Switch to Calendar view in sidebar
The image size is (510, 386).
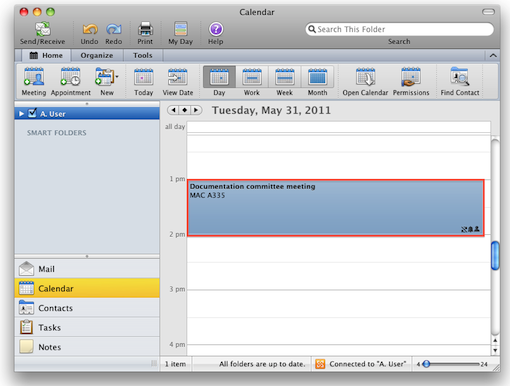pyautogui.click(x=87, y=288)
